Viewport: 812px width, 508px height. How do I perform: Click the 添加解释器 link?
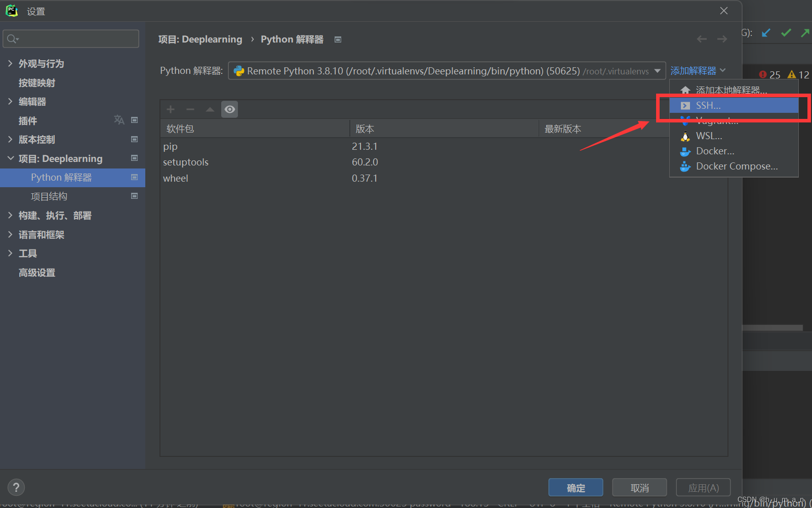coord(698,71)
